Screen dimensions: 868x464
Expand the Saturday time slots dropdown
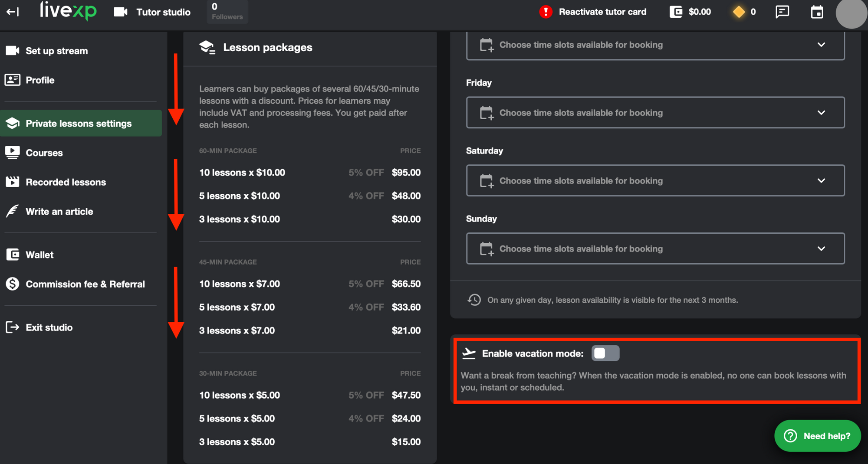click(x=655, y=181)
